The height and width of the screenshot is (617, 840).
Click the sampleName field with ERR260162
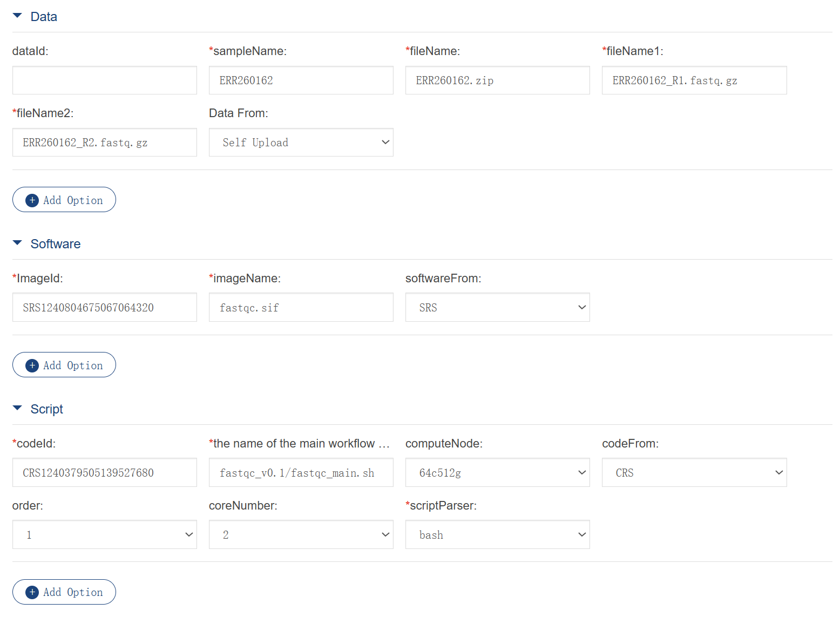coord(301,80)
